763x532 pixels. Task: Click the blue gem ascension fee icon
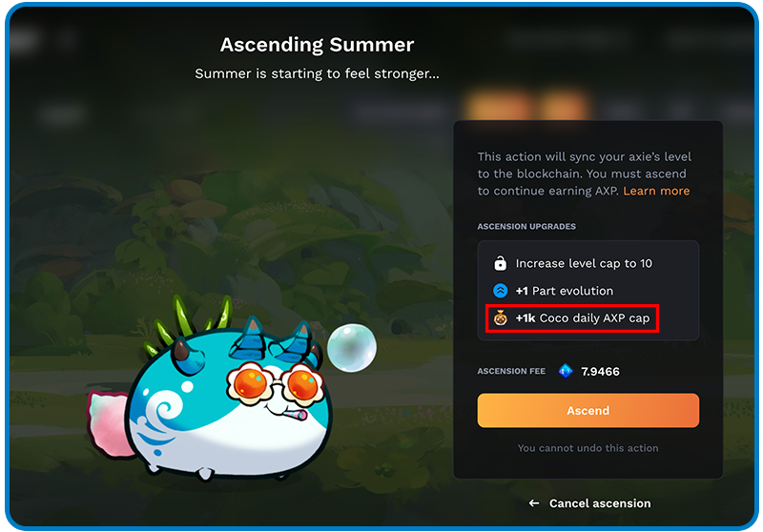(x=566, y=371)
